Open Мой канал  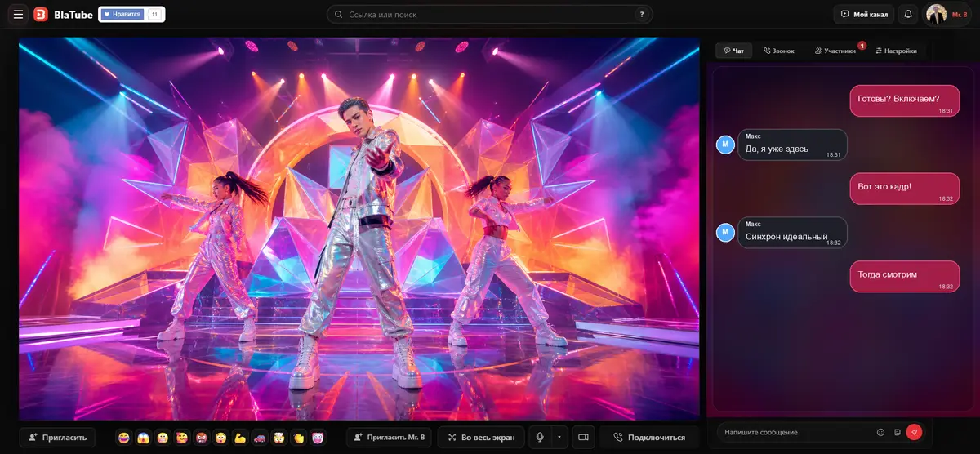864,15
